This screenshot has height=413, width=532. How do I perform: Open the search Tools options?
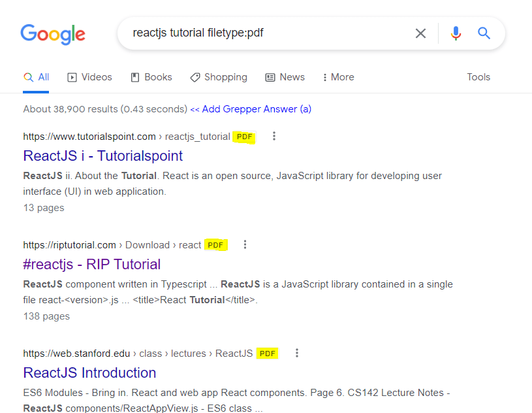point(478,77)
